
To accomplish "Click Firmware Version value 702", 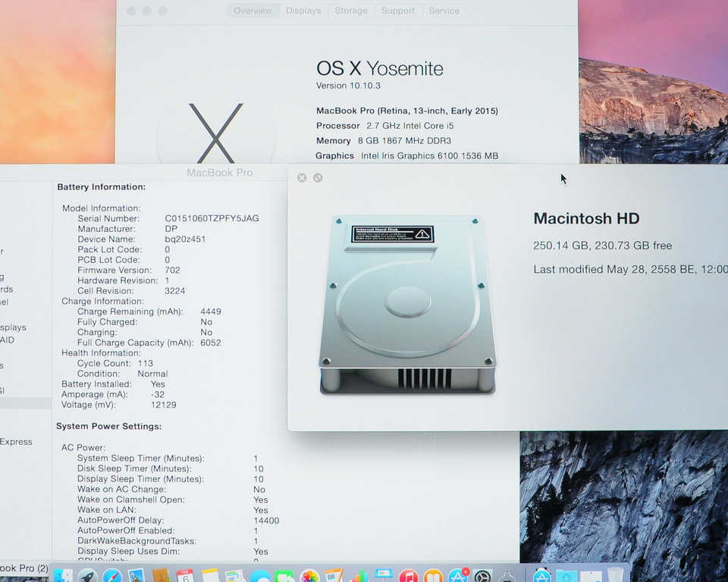I will point(172,270).
